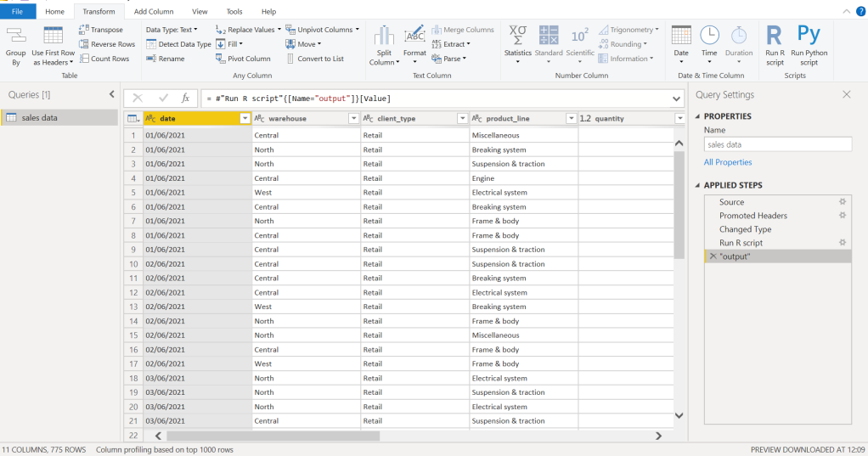Screen dimensions: 868x456
Task: Transpose the table
Action: pyautogui.click(x=101, y=30)
